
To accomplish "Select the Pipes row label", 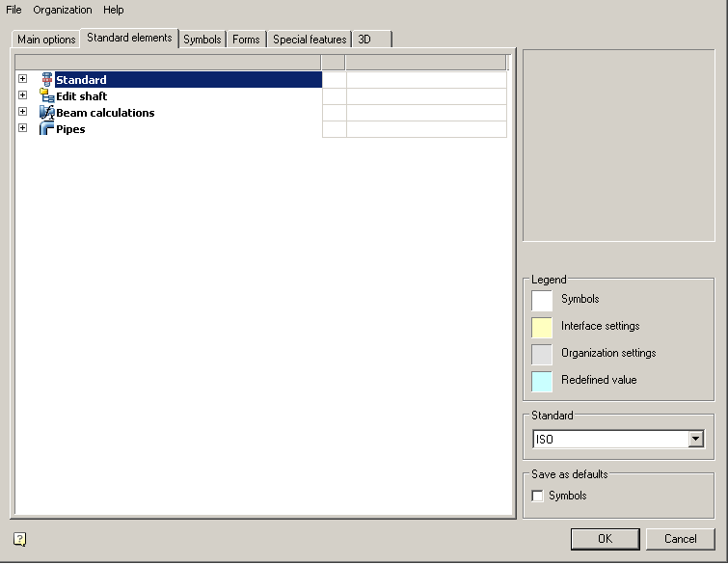I will tap(70, 129).
